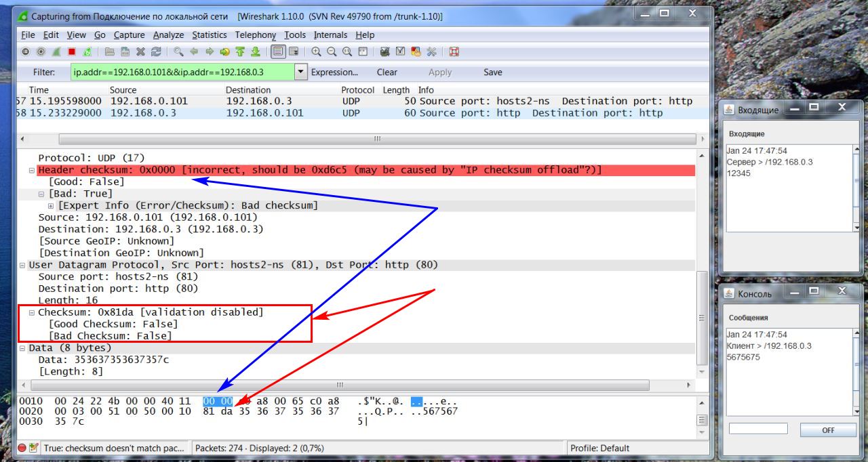Click the zoom in toolbar icon
The image size is (868, 462).
pyautogui.click(x=317, y=51)
